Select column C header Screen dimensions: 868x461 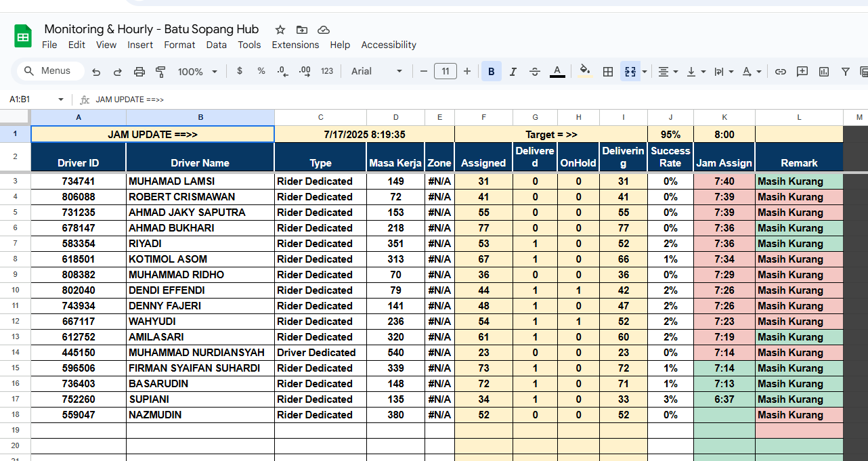[x=321, y=117]
